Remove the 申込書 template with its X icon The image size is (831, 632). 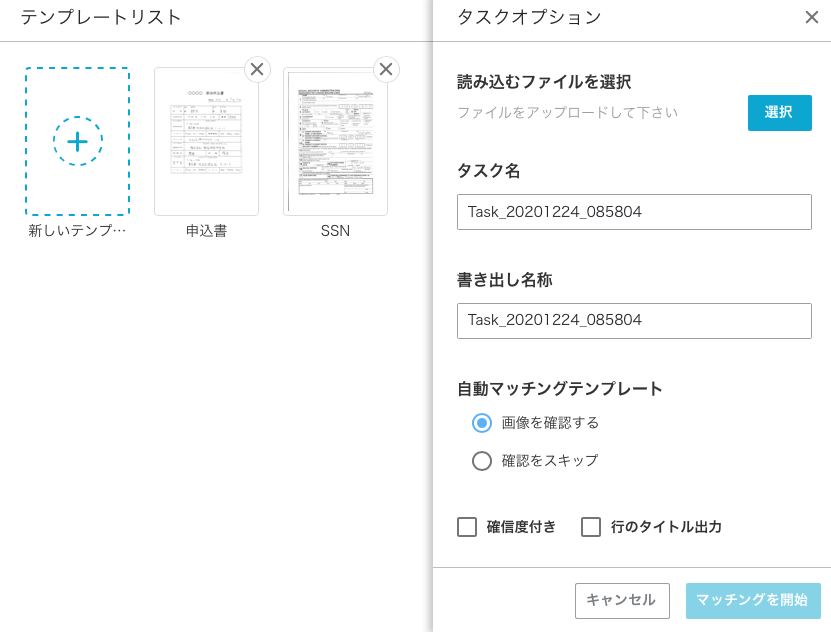pyautogui.click(x=257, y=69)
